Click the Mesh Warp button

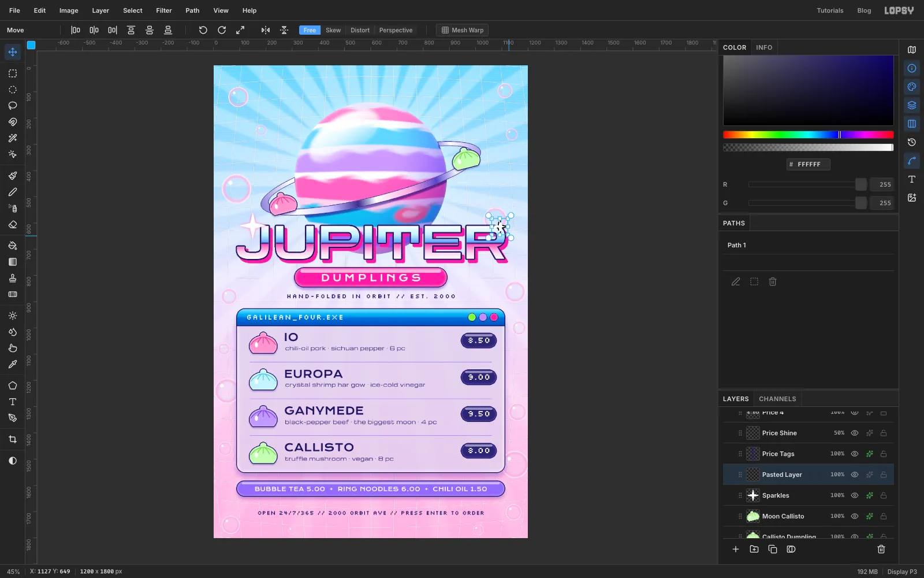coord(463,30)
